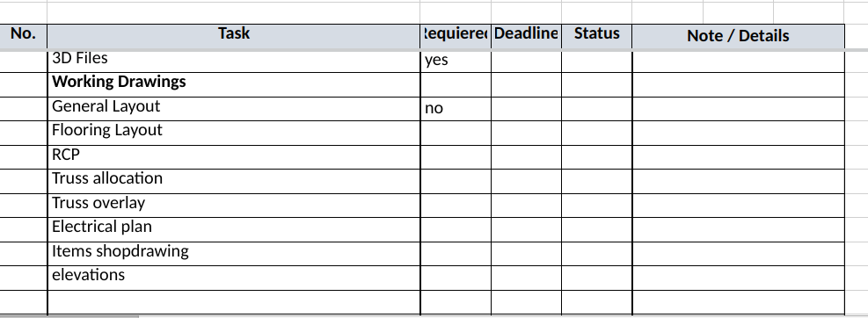Select the RCP task cell

coord(234,157)
